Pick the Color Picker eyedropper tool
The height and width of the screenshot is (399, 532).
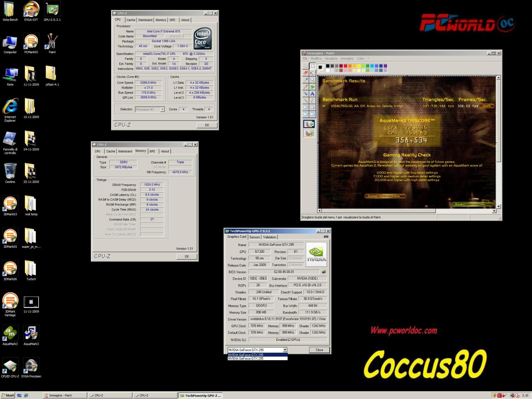coord(305,80)
